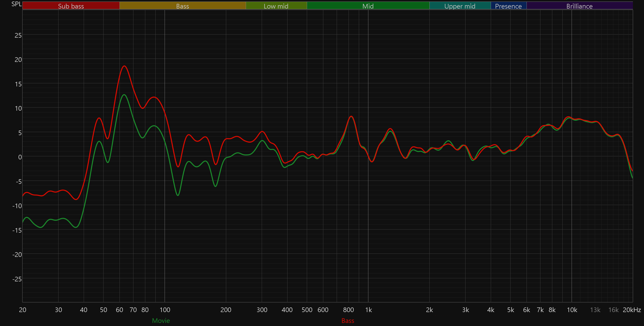Click the Low mid band header
The height and width of the screenshot is (326, 644).
click(276, 6)
